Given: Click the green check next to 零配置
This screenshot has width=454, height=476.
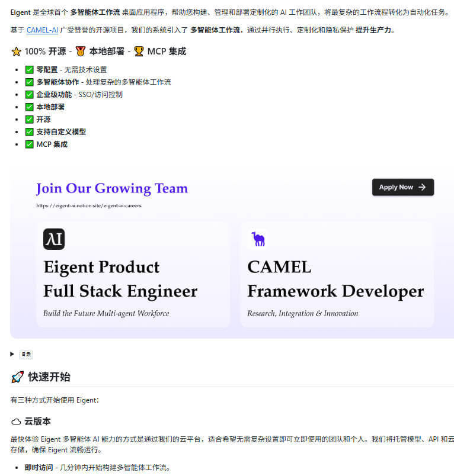Looking at the screenshot, I should 30,70.
